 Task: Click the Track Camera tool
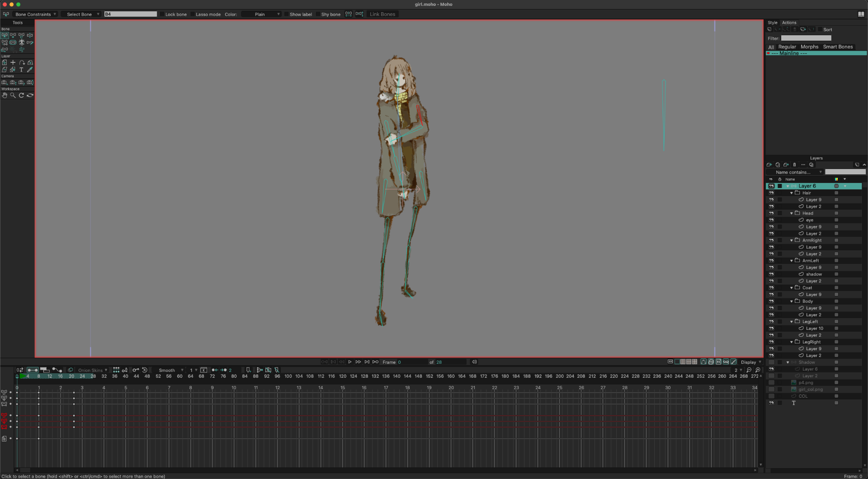(x=5, y=83)
